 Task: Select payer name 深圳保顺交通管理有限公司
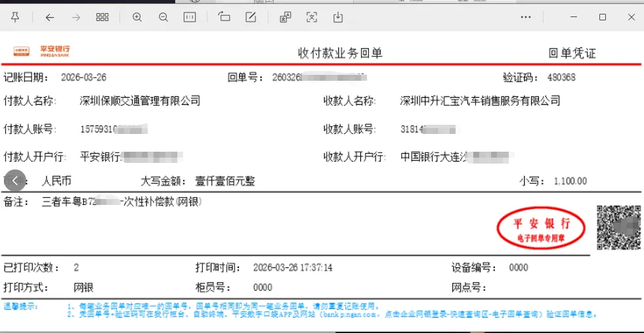(x=140, y=100)
